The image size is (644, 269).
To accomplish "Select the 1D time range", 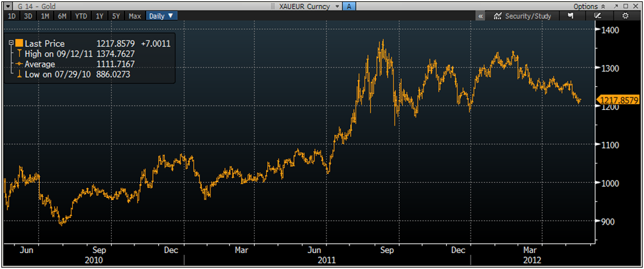I will [x=11, y=15].
